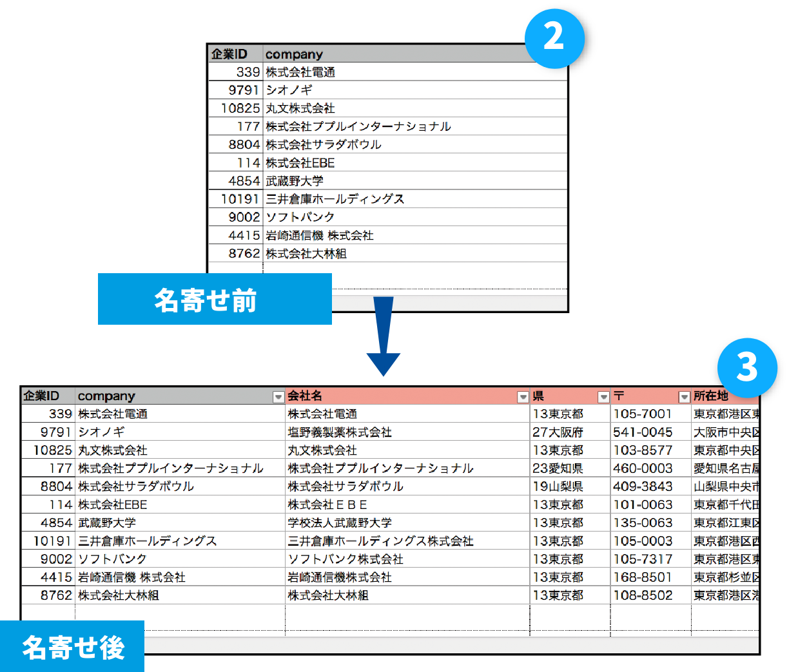Open the company column filter dropdown
Image resolution: width=789 pixels, height=672 pixels.
point(278,397)
